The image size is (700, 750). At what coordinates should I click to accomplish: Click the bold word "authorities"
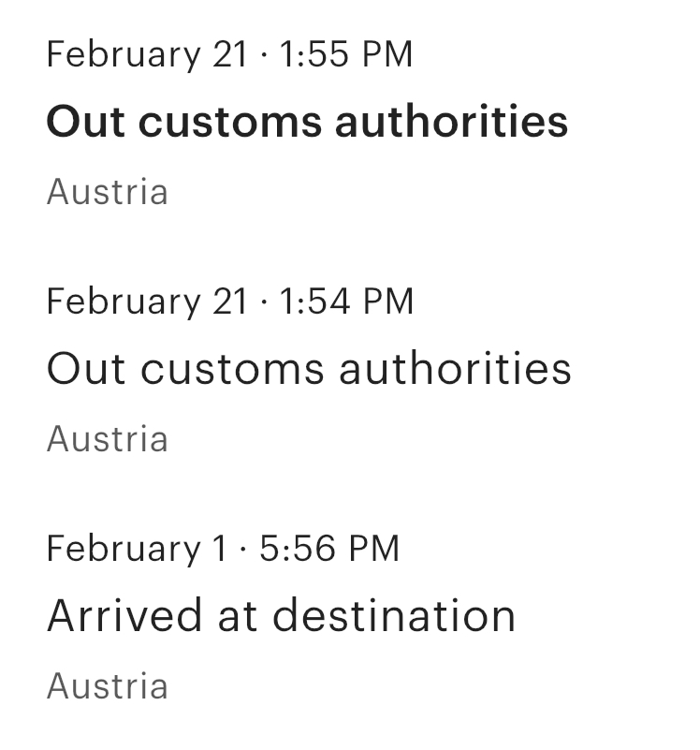point(452,122)
